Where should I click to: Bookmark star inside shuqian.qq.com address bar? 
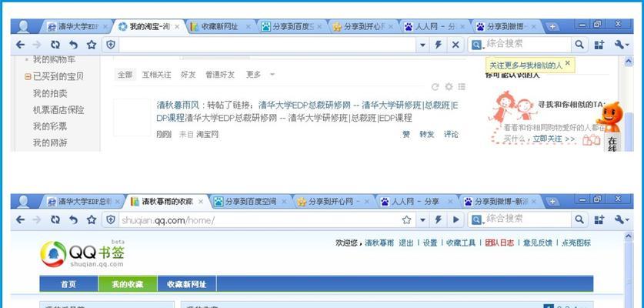[406, 219]
